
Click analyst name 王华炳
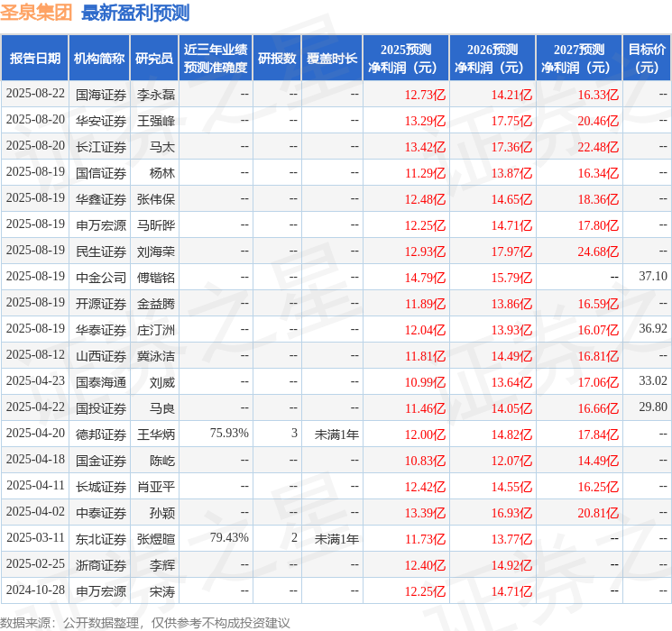(155, 434)
